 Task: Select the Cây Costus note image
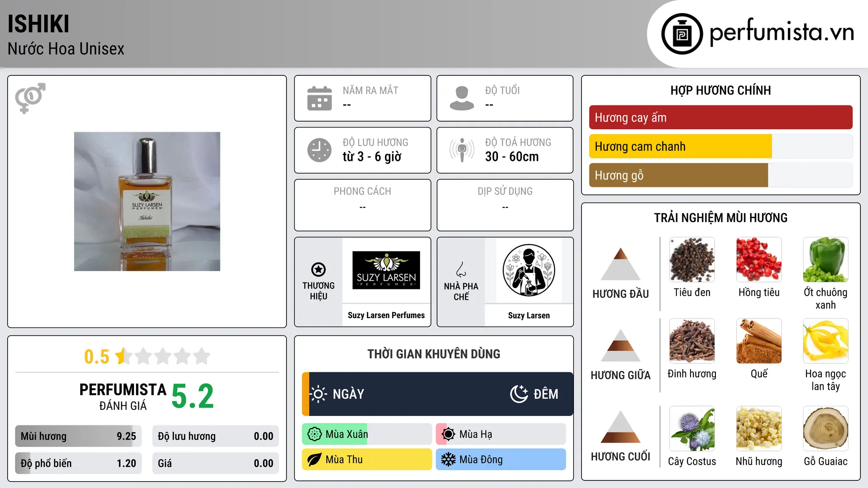(x=692, y=429)
